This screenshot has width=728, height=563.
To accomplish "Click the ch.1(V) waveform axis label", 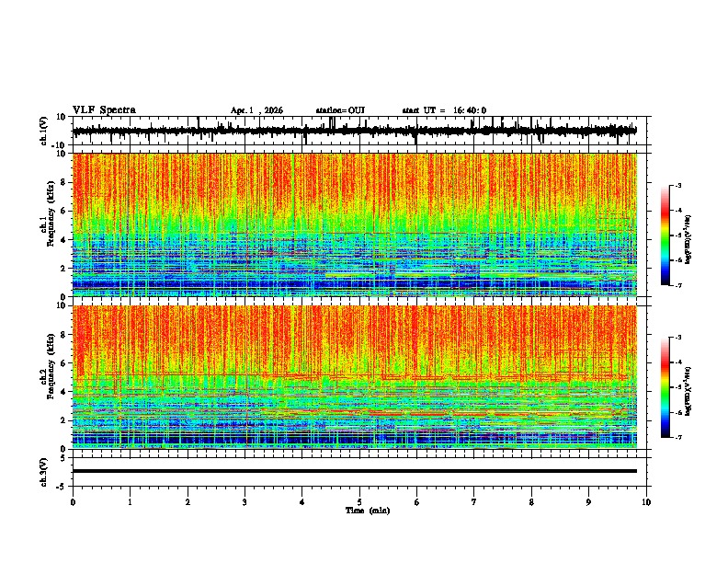I will click(44, 131).
